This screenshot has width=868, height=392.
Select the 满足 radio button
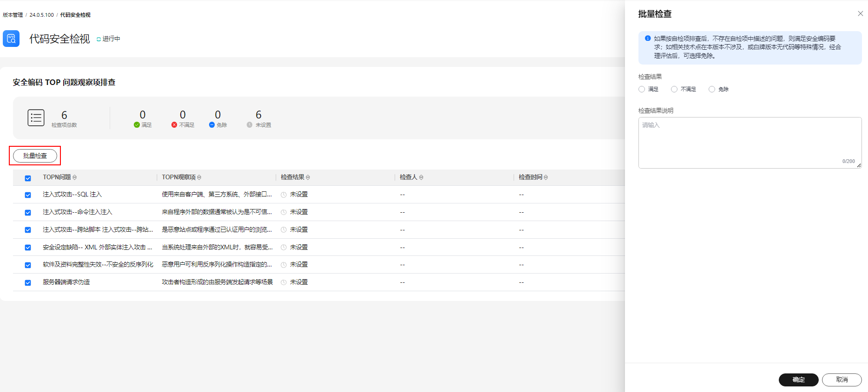[x=642, y=89]
